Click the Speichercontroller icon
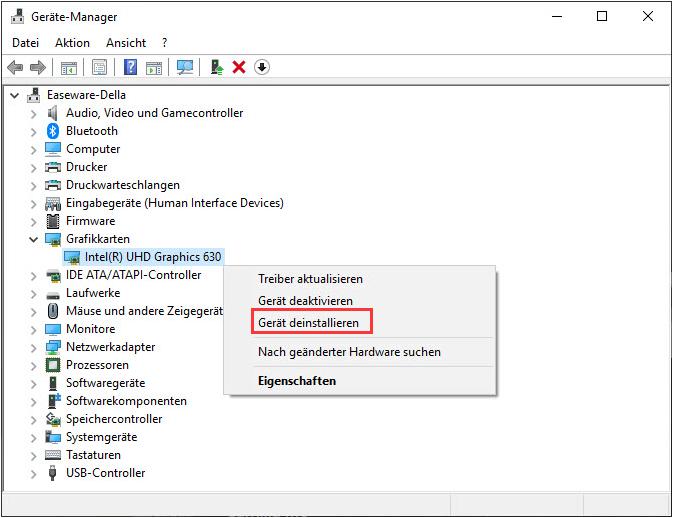The image size is (673, 518). (53, 419)
